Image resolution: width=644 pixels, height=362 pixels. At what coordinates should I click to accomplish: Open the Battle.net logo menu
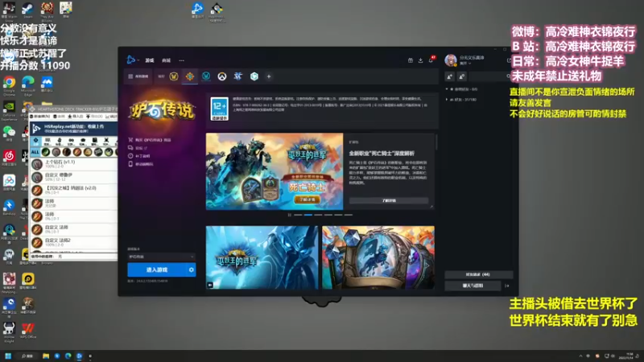(132, 60)
